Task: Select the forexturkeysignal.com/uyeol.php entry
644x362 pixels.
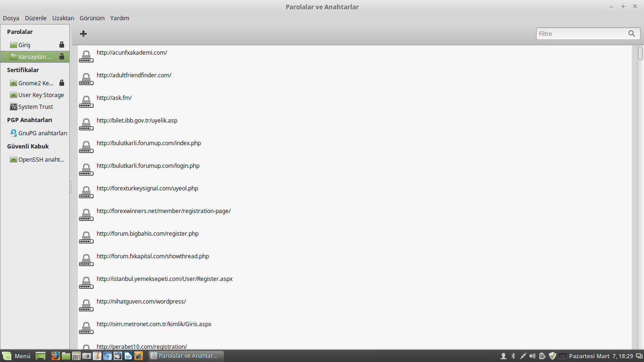Action: click(355, 192)
